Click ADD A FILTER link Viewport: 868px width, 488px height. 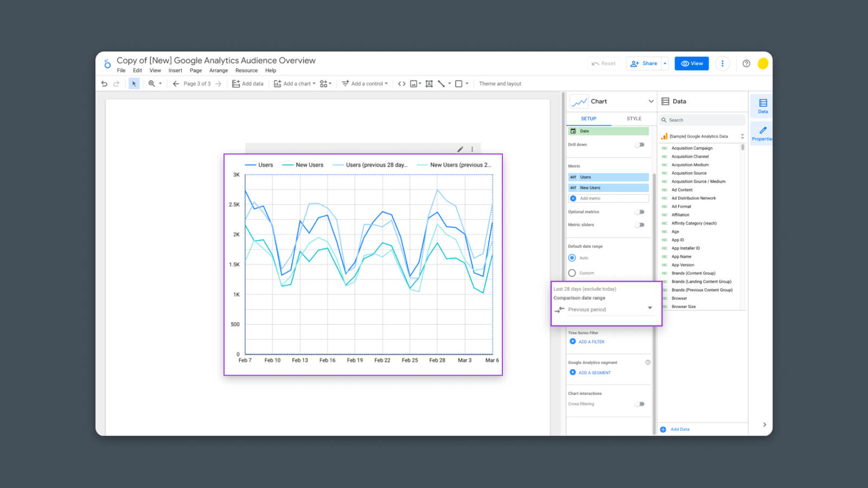tap(591, 342)
